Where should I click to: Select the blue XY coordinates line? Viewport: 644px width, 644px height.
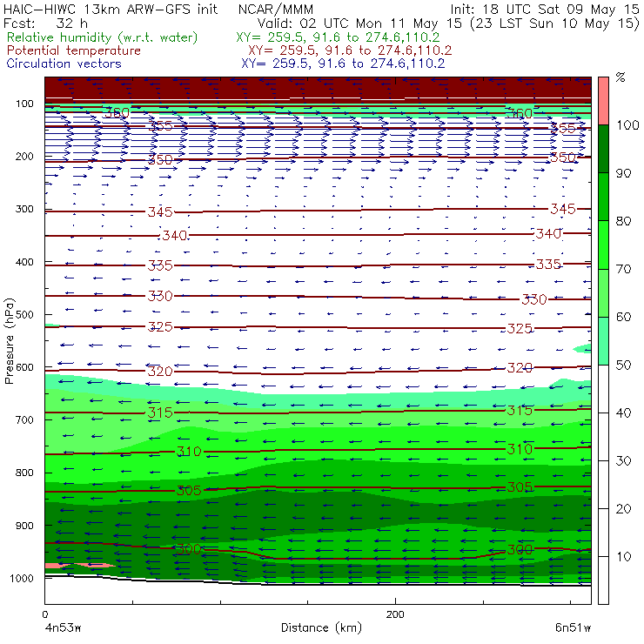[343, 64]
